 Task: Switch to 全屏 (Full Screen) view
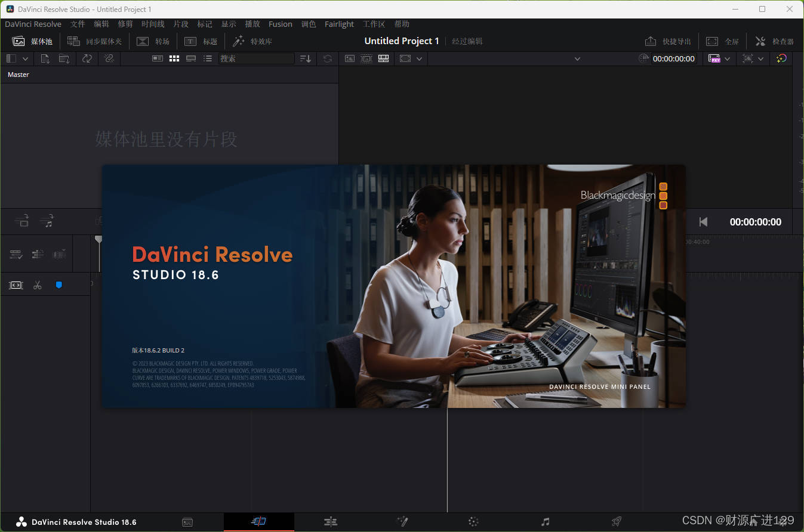pos(722,41)
